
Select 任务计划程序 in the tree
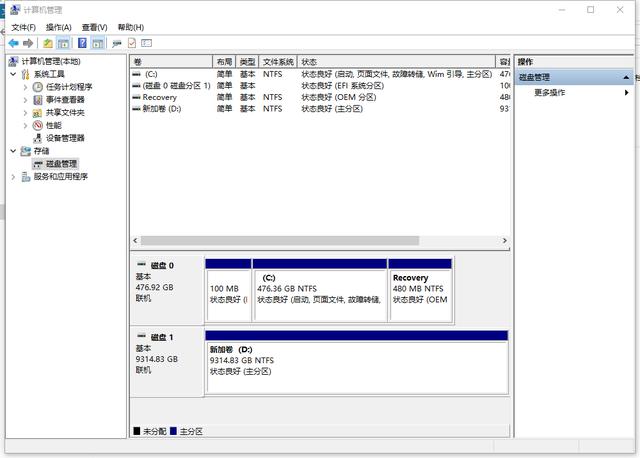[x=69, y=87]
